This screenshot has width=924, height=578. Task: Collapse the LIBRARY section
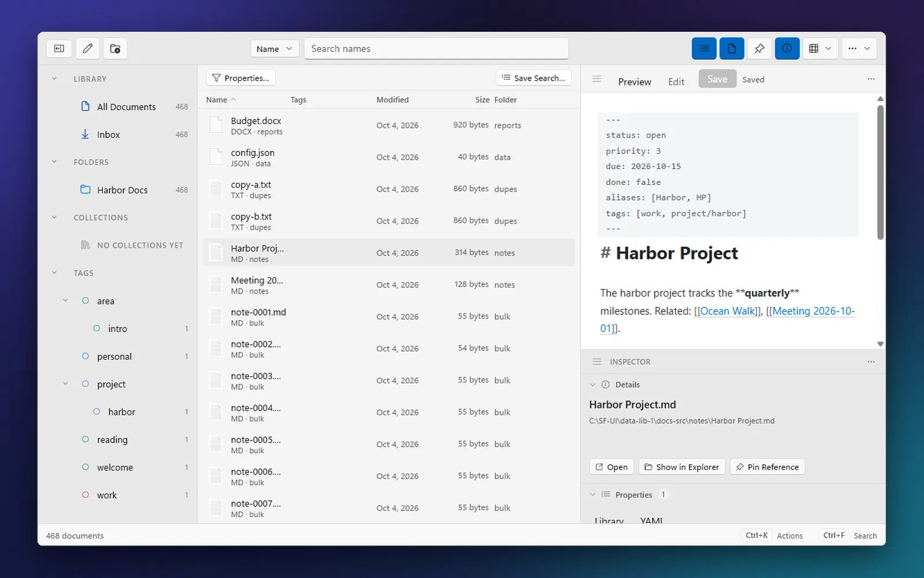pos(54,79)
